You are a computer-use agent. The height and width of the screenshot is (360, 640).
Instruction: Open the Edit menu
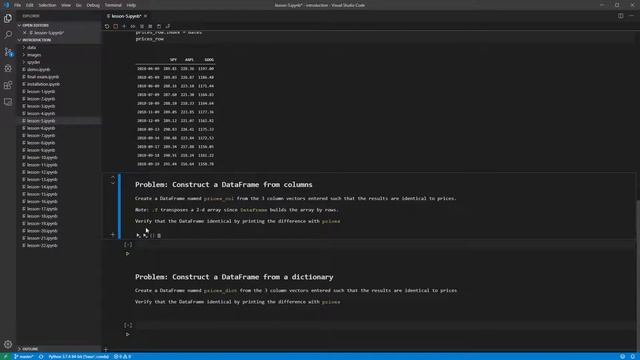30,5
